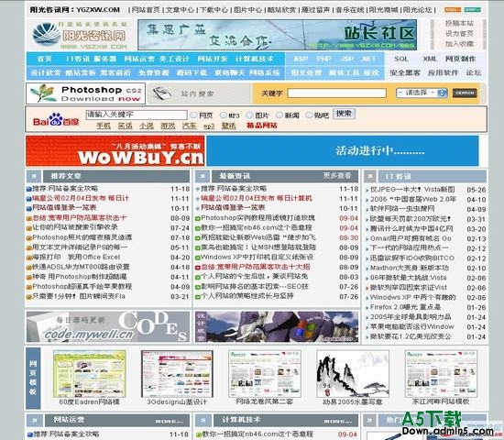504x440 pixels.
Task: Open the 安全黑客 menu item
Action: 405,72
